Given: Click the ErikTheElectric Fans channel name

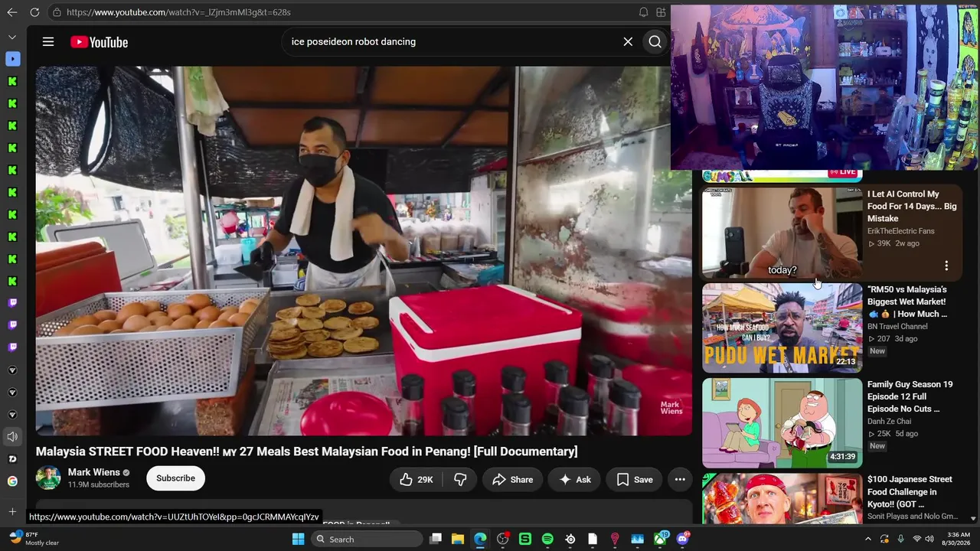Looking at the screenshot, I should [900, 231].
